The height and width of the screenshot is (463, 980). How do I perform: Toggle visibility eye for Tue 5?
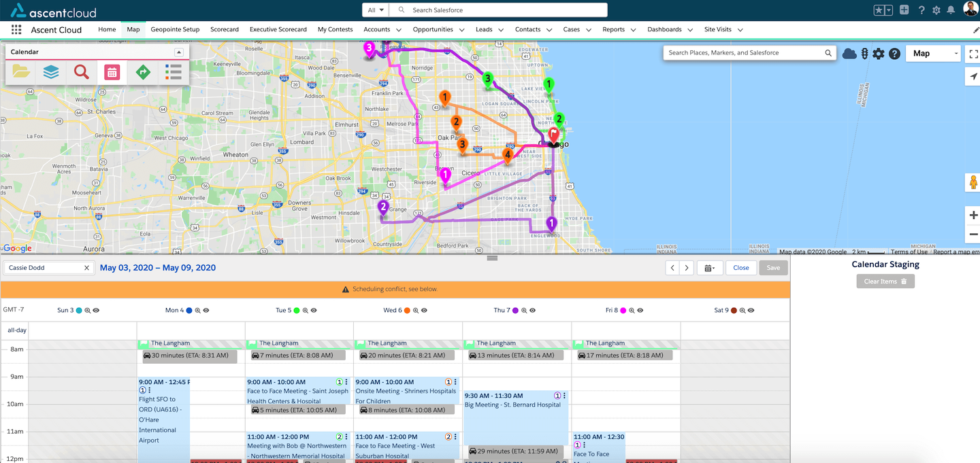pos(314,310)
